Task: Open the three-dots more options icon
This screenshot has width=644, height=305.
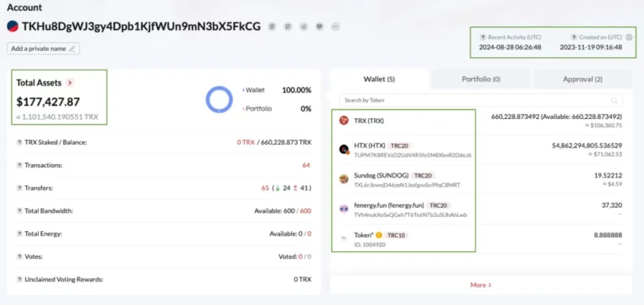Action: click(335, 27)
